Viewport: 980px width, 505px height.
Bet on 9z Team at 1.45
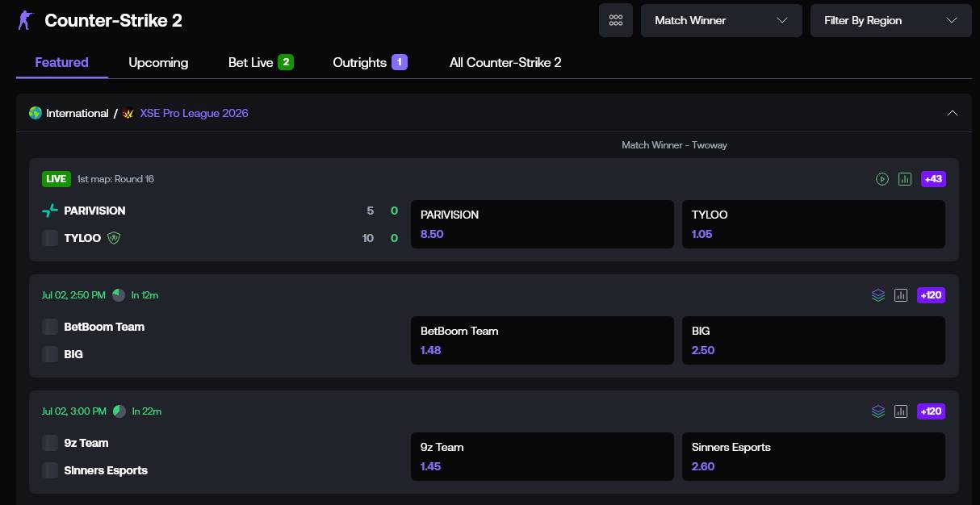(542, 457)
